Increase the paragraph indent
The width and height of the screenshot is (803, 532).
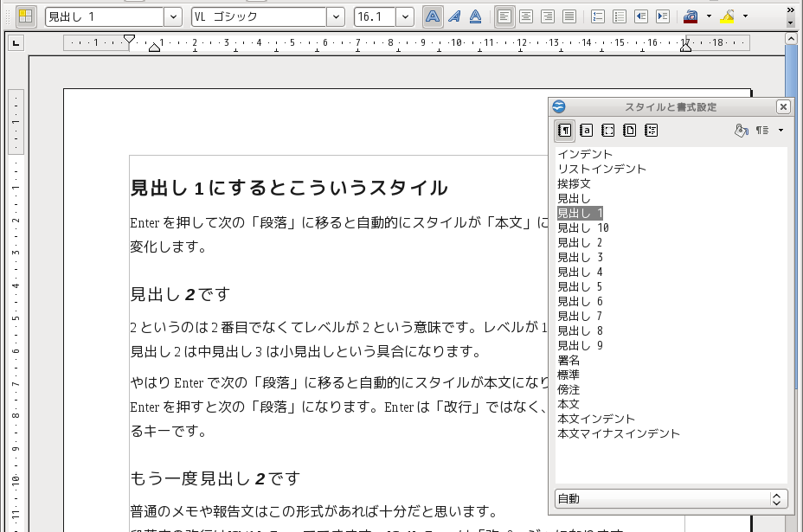coord(662,16)
